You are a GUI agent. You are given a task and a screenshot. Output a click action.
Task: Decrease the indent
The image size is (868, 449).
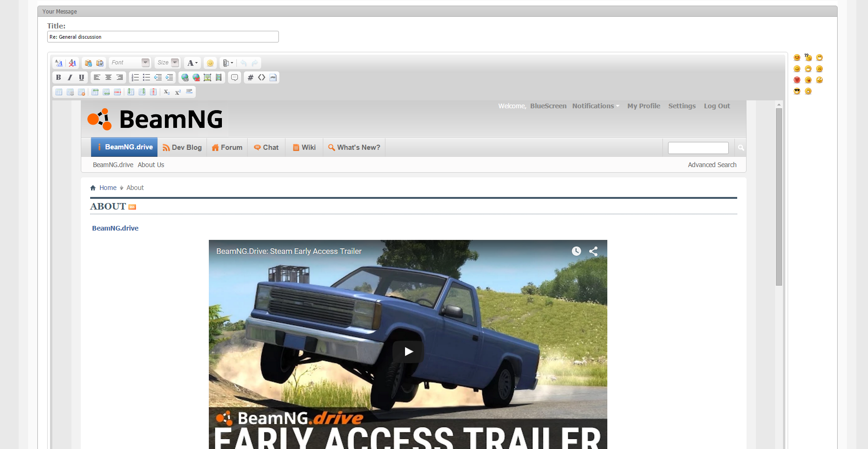[158, 77]
